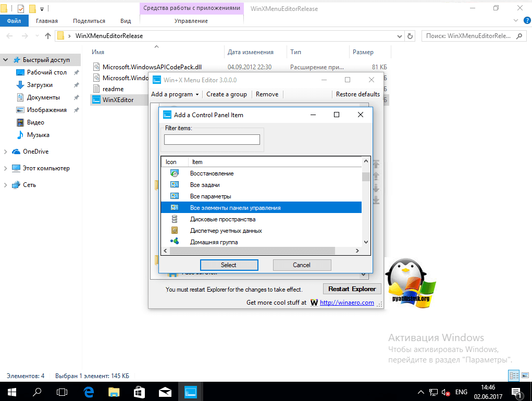Click the horizontal scrollbar in item list
This screenshot has height=401, width=532.
[251, 250]
